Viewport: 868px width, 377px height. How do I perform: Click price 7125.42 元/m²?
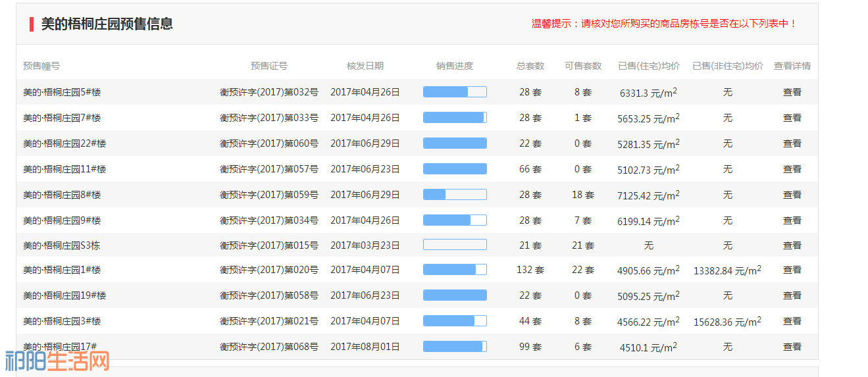tap(649, 195)
